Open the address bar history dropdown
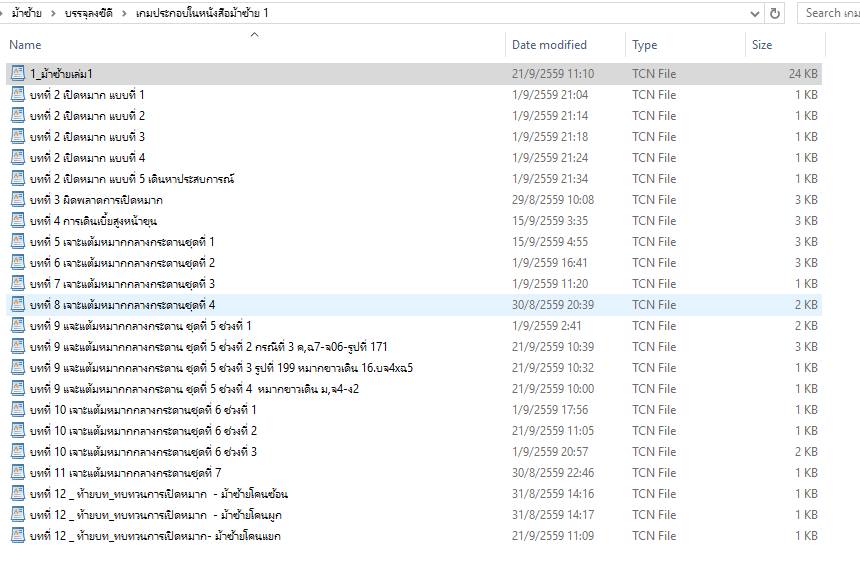This screenshot has height=584, width=860. (755, 13)
